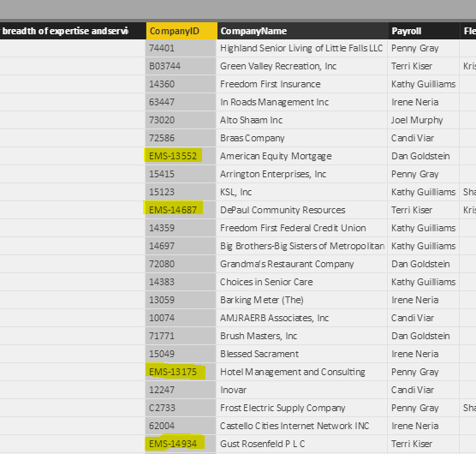Click CompanyID cell B03744

(x=181, y=66)
